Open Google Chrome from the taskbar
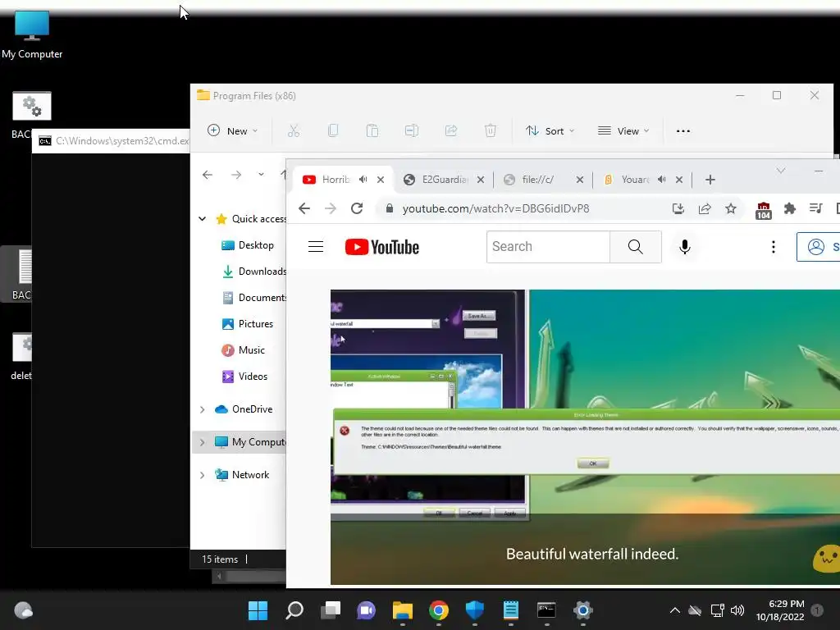Viewport: 840px width, 630px height. 439,610
